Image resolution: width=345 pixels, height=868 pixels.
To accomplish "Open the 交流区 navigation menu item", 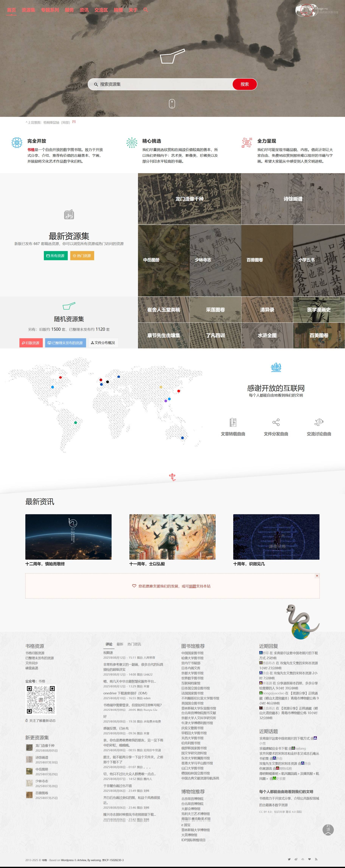I will [101, 10].
